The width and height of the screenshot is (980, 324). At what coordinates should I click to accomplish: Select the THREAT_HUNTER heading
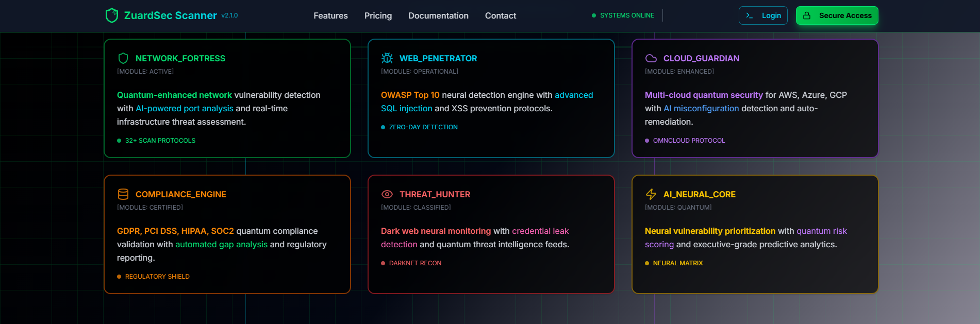pos(435,194)
